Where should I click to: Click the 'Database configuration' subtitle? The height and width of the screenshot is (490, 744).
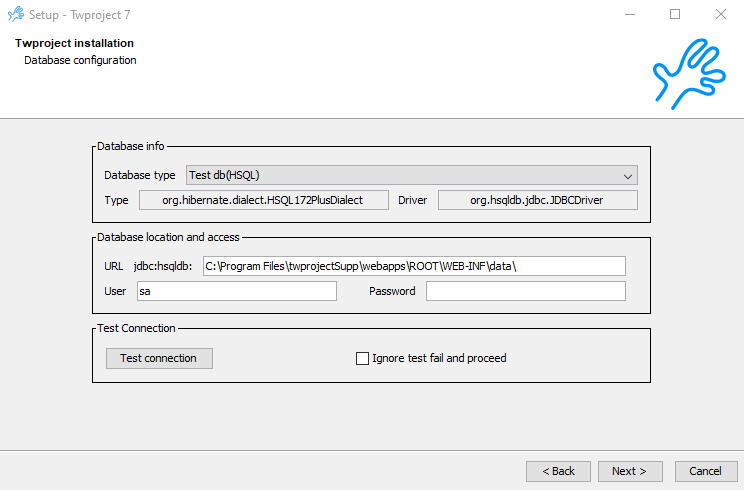pos(80,60)
